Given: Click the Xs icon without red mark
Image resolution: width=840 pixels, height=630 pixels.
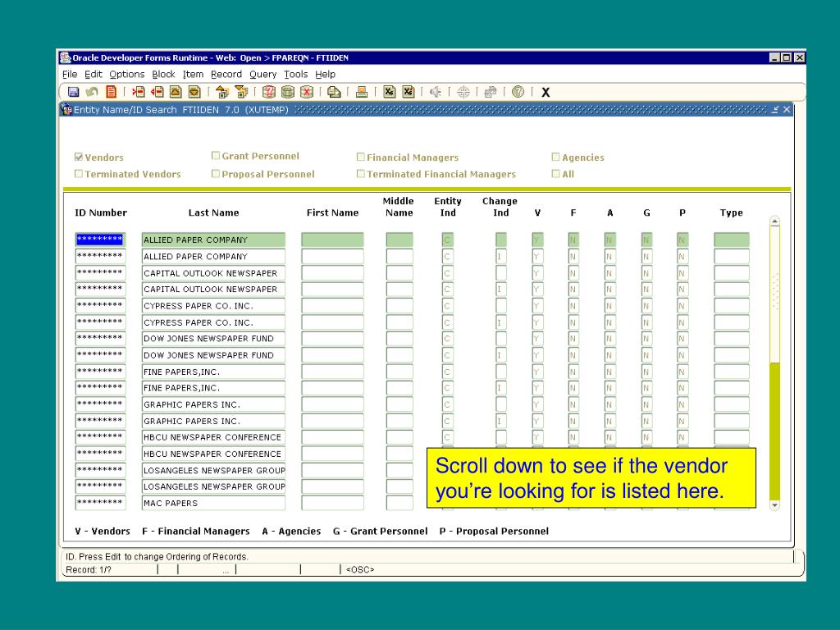Looking at the screenshot, I should [x=389, y=92].
